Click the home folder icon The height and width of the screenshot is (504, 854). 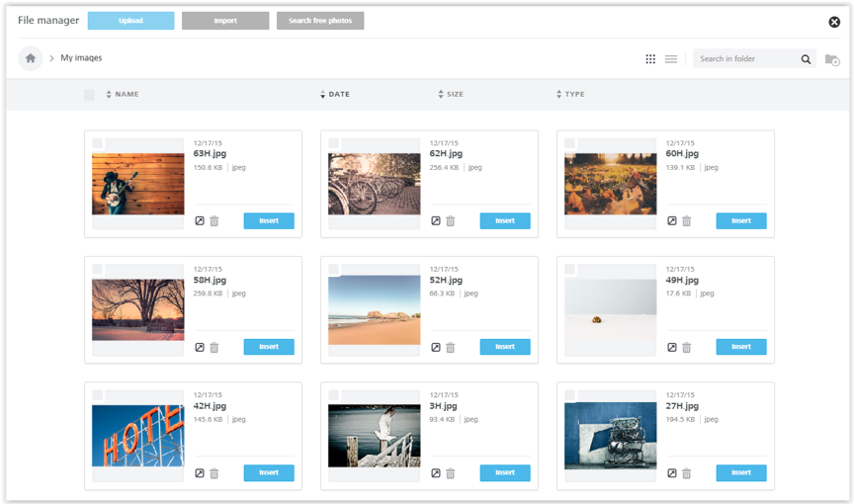coord(31,58)
